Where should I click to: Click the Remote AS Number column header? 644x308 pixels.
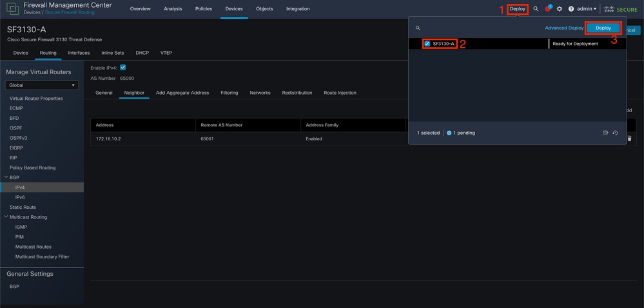pyautogui.click(x=221, y=125)
